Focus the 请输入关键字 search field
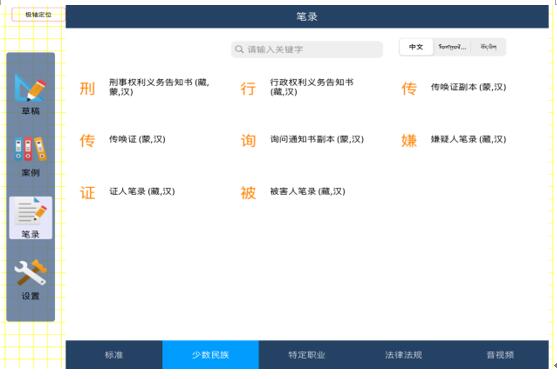 (307, 49)
